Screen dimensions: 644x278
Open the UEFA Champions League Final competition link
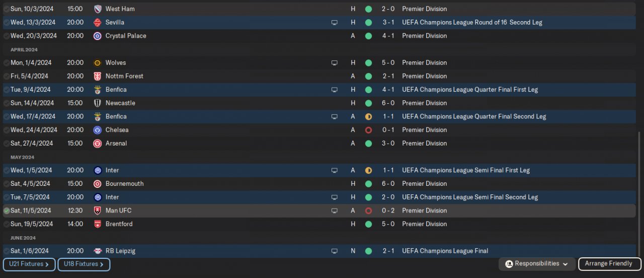pyautogui.click(x=445, y=251)
